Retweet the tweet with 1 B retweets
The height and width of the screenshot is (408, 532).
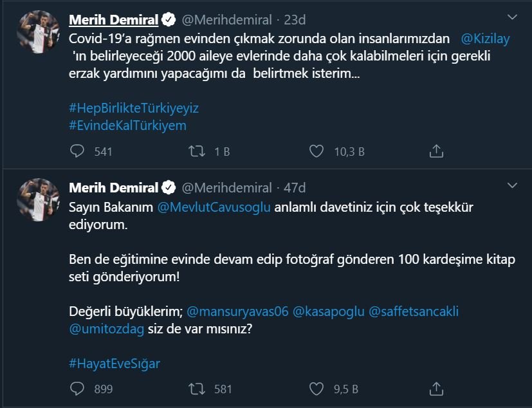coord(196,151)
